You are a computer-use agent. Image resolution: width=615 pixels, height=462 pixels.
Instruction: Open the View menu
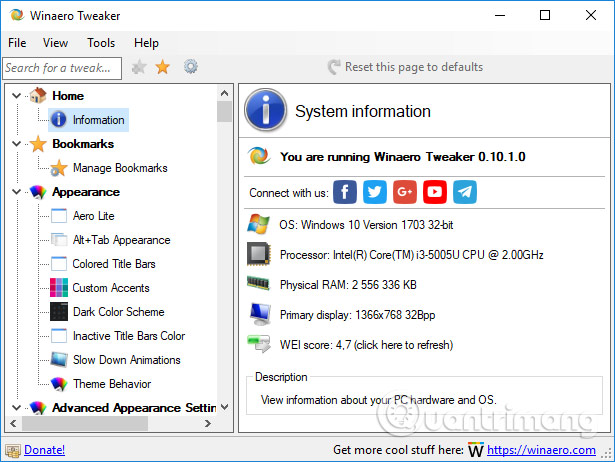tap(55, 43)
